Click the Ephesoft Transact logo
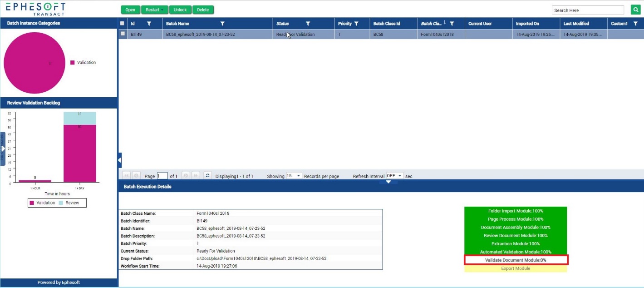Screen dimensions: 644x288 35,9
